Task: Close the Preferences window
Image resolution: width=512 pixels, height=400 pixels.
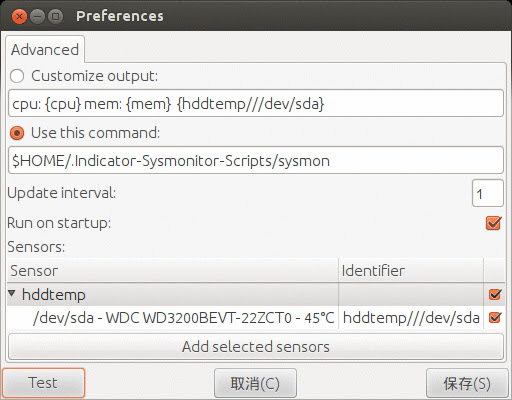Action: (x=19, y=16)
